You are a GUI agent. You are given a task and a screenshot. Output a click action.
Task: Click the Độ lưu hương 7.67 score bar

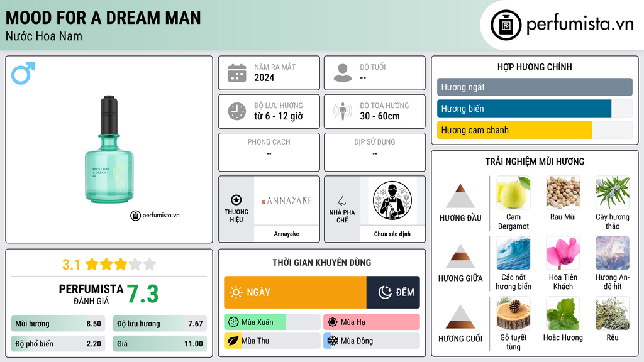pyautogui.click(x=160, y=324)
